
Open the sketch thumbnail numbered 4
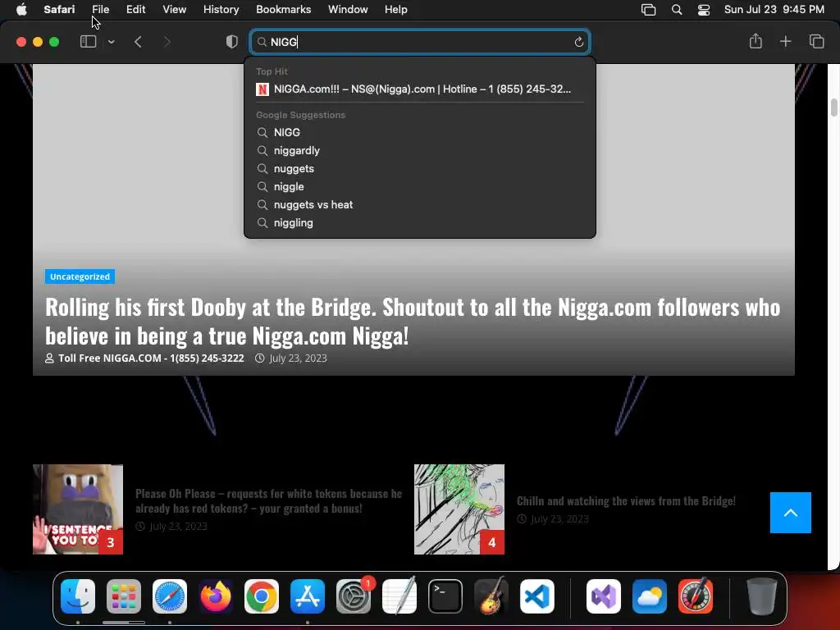click(x=459, y=509)
